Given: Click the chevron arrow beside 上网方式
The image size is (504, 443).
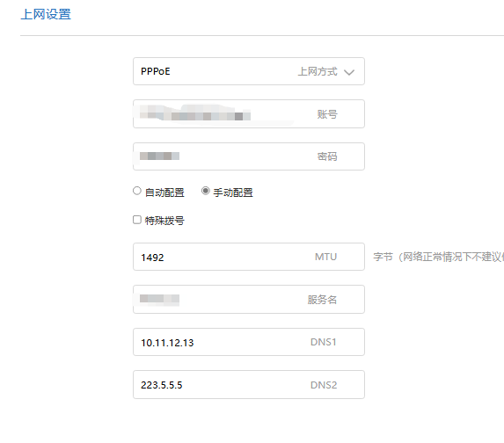Looking at the screenshot, I should tap(349, 72).
